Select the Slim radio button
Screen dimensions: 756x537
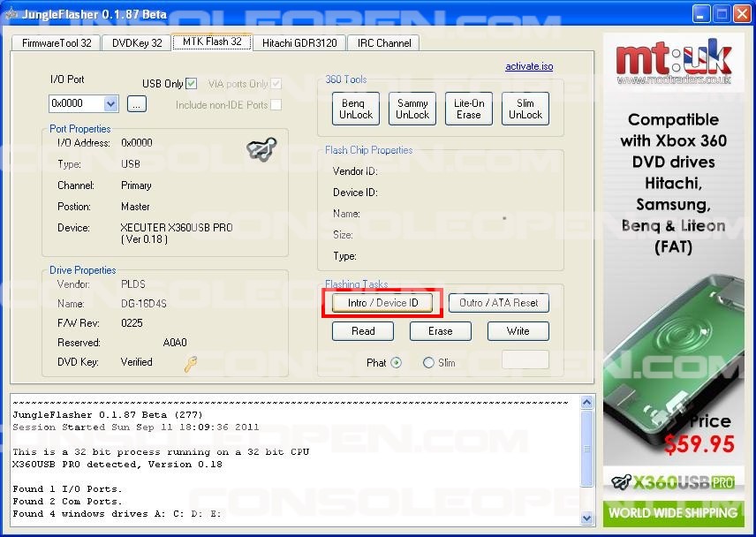pos(428,362)
